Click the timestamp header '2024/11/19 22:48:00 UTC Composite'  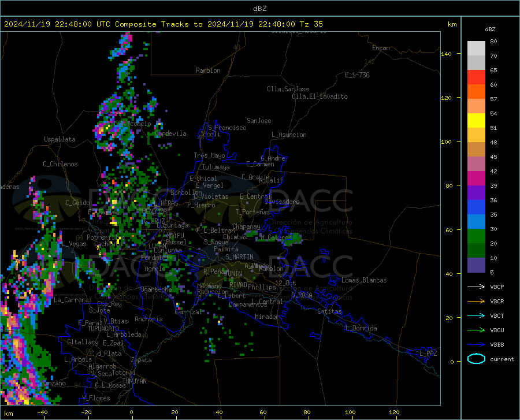(x=80, y=24)
